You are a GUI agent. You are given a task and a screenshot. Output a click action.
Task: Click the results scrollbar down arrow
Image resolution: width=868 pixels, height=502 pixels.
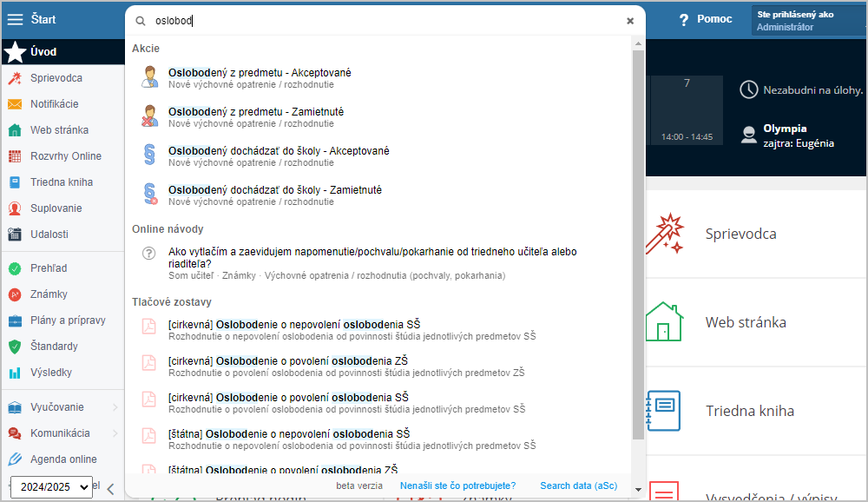click(638, 489)
